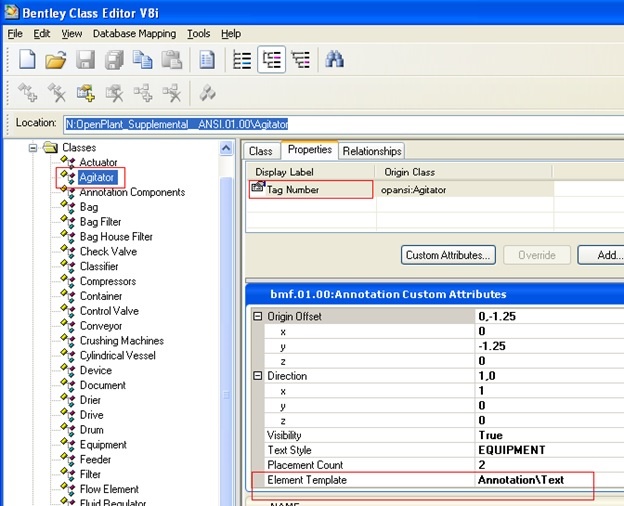624x506 pixels.
Task: Click the class icon next to Drum
Action: coord(68,429)
